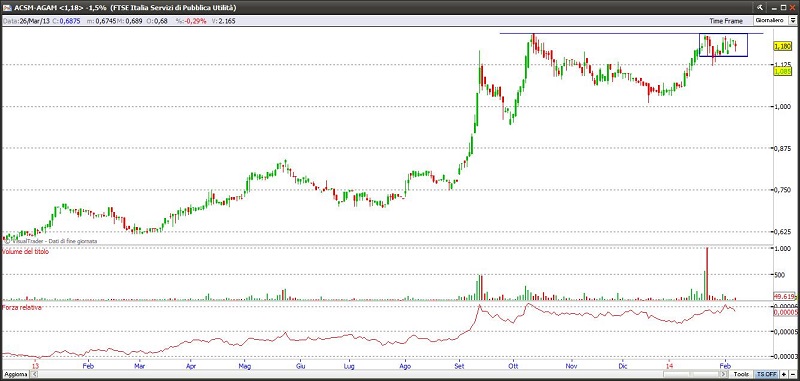Click the ACSM-AGAM title text

click(35, 8)
